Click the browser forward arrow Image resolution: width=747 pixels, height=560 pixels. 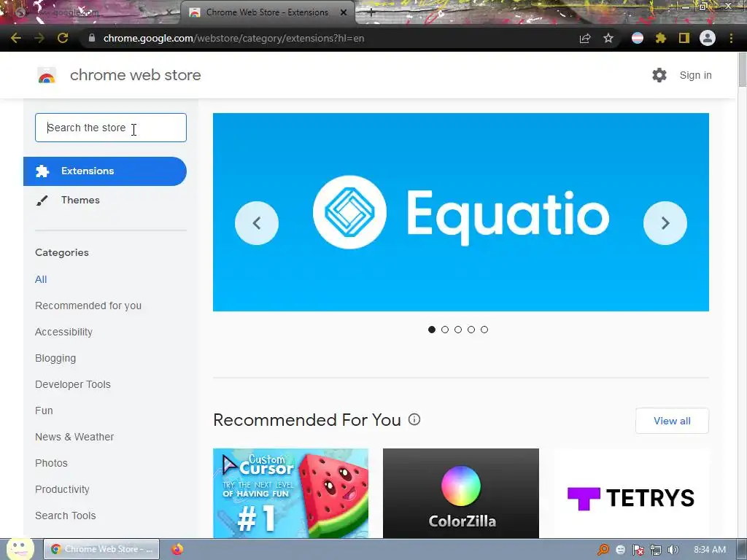pos(39,38)
